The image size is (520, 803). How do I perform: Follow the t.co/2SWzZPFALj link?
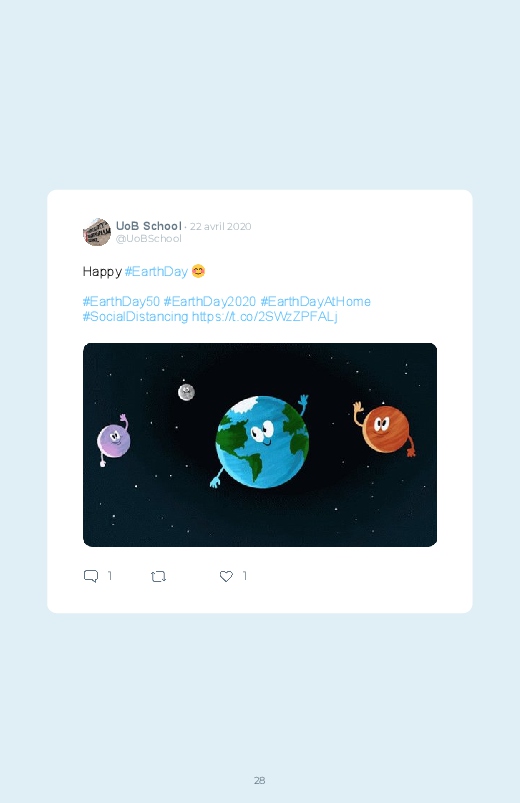[265, 316]
